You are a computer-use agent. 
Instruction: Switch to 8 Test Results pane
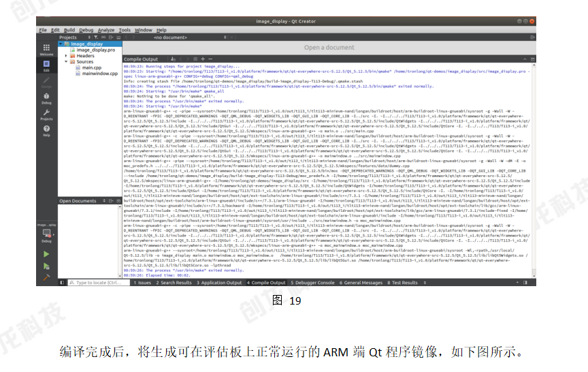click(x=402, y=283)
